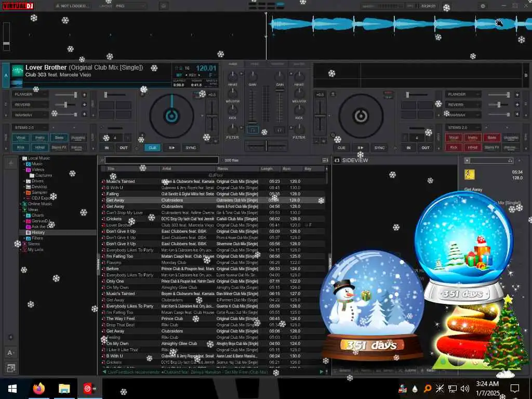Select Local Music in the browser tree
Viewport: 532px width, 399px height.
click(38, 158)
